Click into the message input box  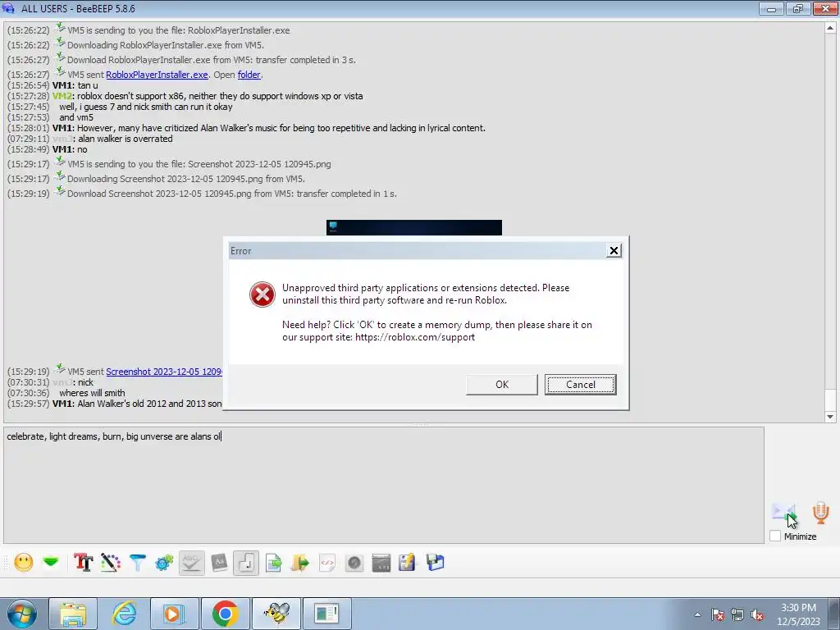[384, 486]
